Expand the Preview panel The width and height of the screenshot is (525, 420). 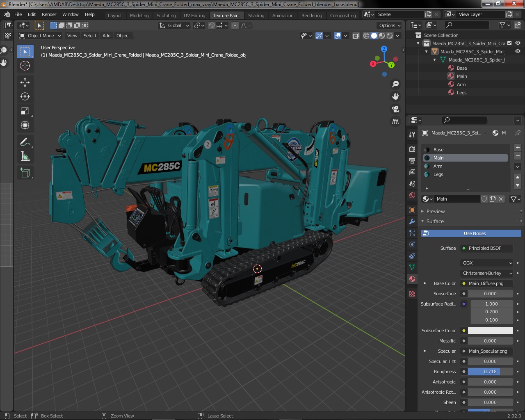click(435, 212)
